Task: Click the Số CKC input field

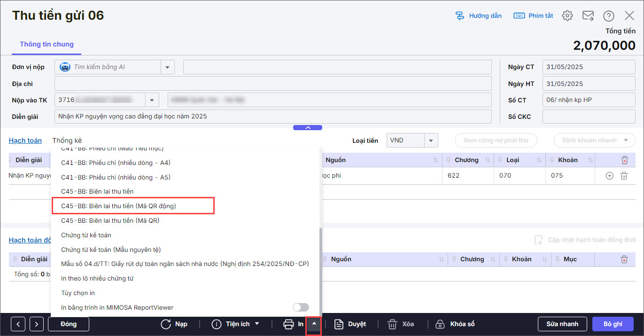Action: coord(588,116)
